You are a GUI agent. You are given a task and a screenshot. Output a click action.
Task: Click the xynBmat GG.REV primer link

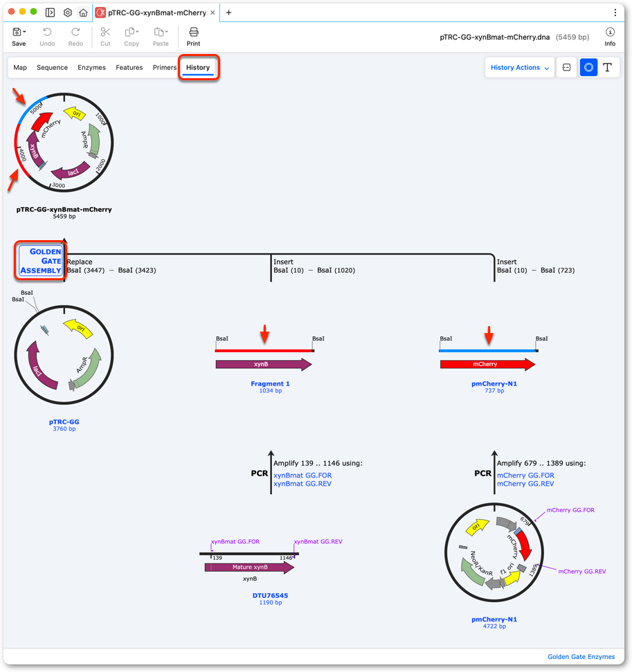click(x=303, y=484)
